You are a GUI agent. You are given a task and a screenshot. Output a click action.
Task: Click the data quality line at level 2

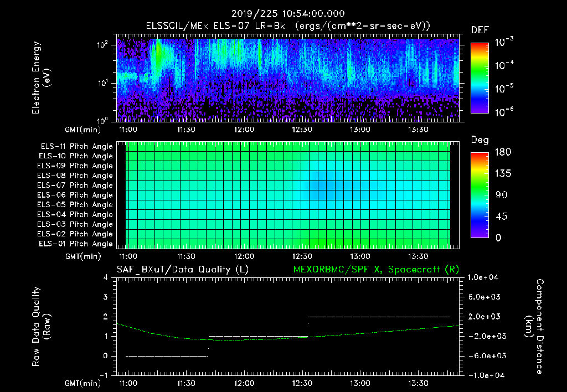click(x=379, y=317)
